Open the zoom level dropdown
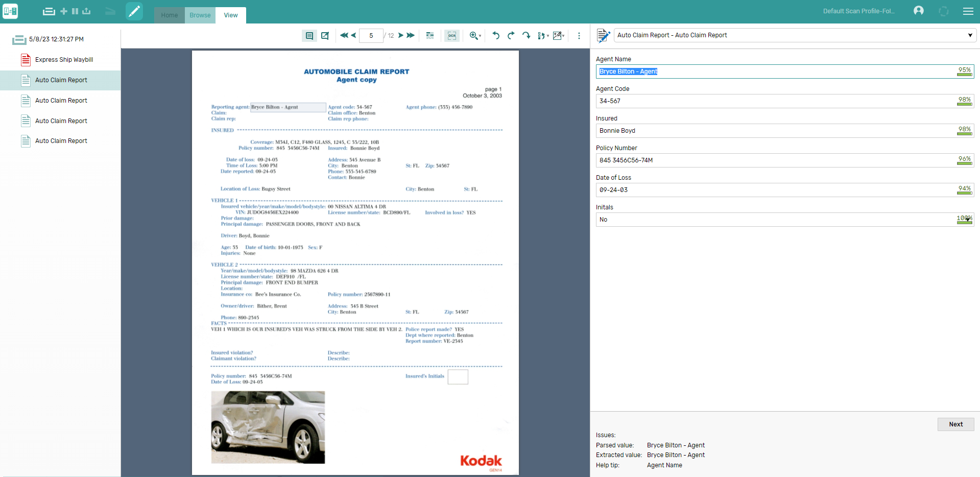 (x=479, y=36)
